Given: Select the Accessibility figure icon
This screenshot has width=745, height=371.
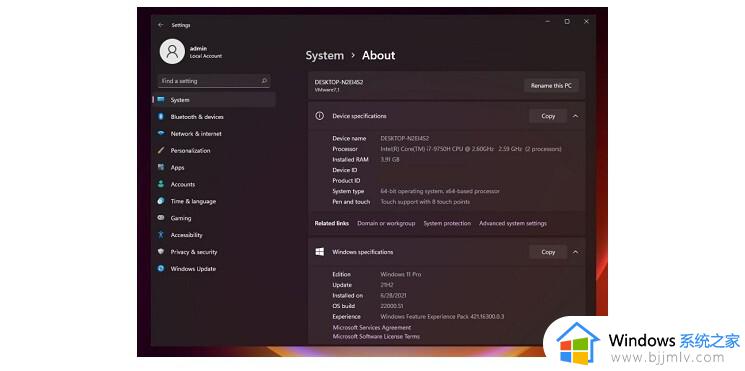Looking at the screenshot, I should [161, 235].
